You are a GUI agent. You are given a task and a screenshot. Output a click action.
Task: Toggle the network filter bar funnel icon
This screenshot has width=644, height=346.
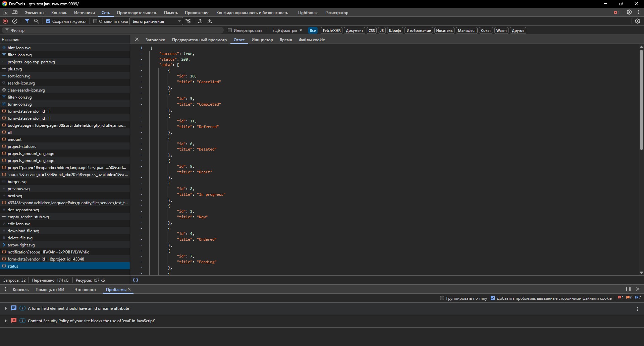[x=27, y=21]
